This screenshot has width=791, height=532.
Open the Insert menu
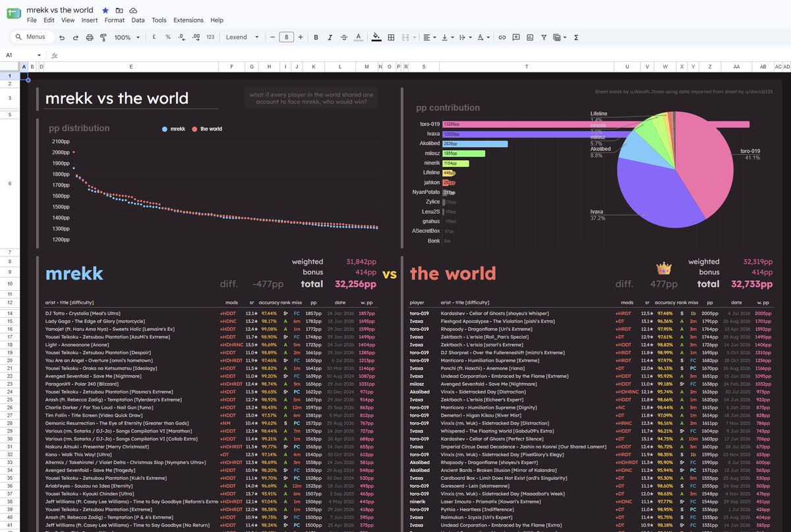[90, 20]
